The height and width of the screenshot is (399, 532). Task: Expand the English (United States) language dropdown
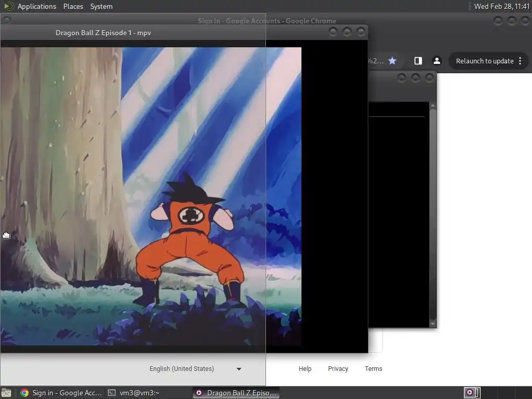pyautogui.click(x=195, y=369)
